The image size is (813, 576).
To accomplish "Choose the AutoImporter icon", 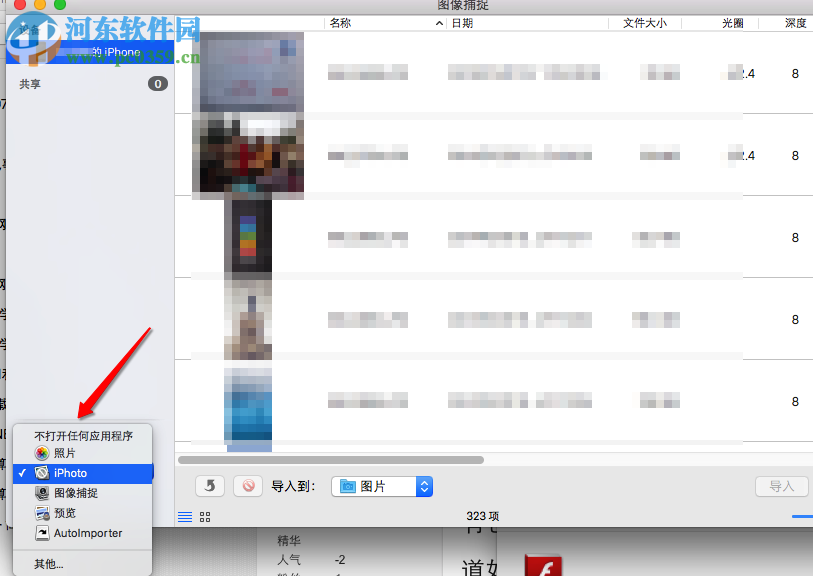I will point(41,533).
